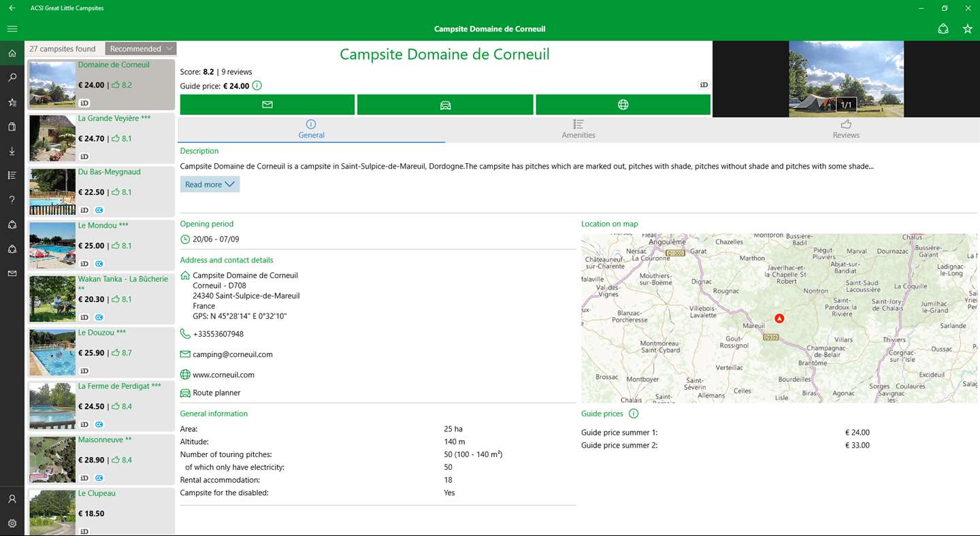Go back using the arrow in title bar
Viewport: 980px width, 536px height.
pos(12,8)
